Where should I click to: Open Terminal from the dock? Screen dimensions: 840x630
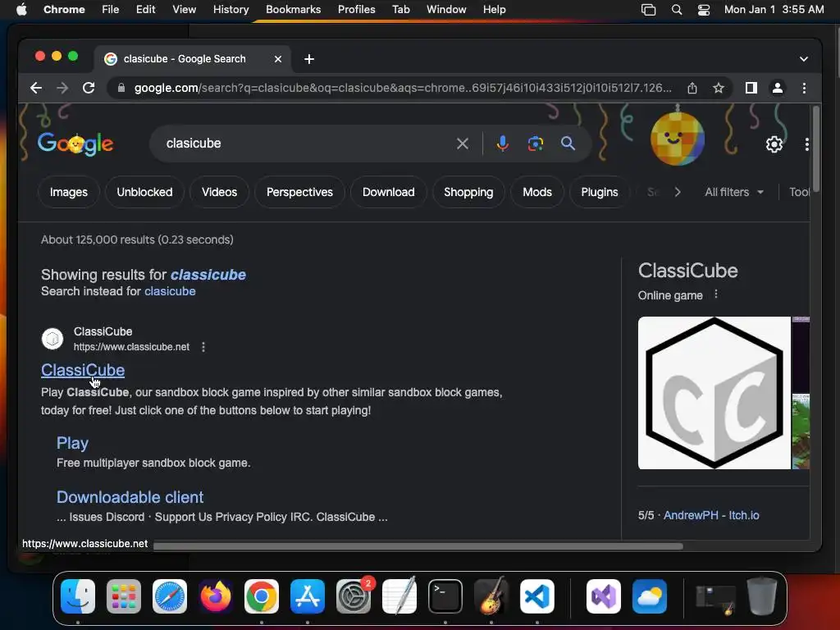click(445, 596)
